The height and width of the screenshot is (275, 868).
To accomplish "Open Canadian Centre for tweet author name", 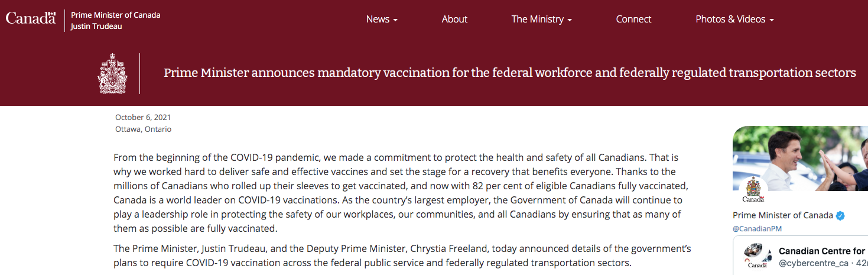I will (822, 251).
